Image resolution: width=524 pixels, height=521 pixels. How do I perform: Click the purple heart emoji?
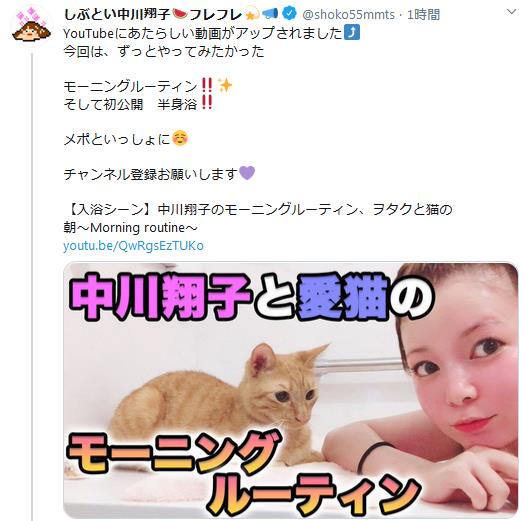click(247, 173)
